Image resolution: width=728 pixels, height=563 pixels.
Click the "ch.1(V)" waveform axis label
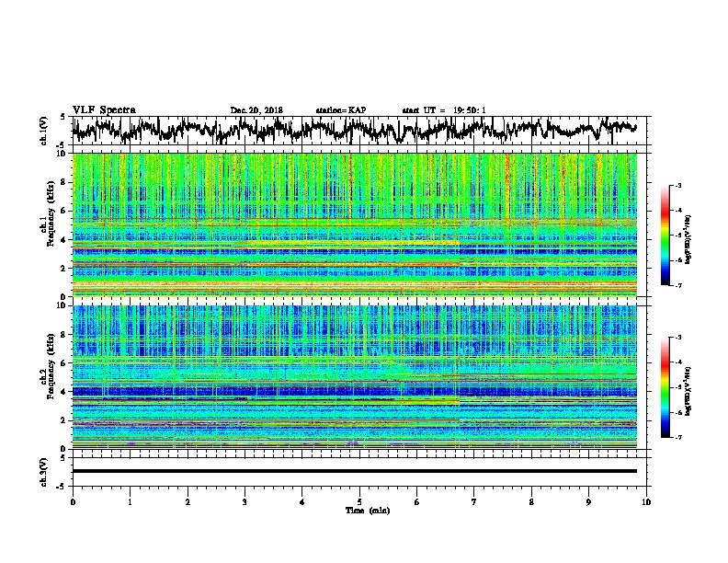click(43, 131)
